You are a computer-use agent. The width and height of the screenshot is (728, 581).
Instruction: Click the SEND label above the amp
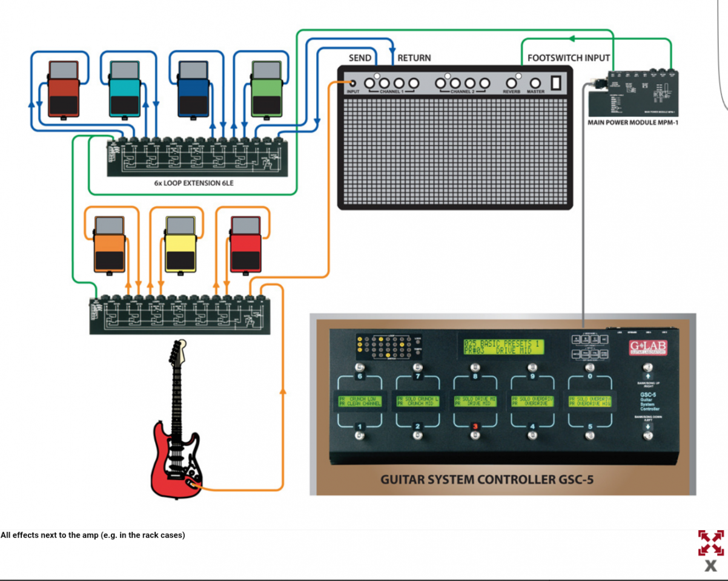pos(360,58)
